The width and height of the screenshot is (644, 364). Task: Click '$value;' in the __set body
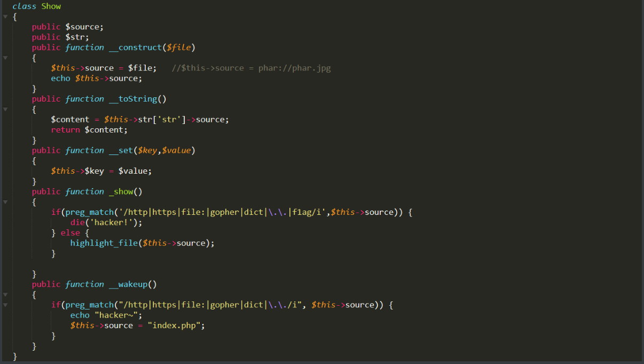pos(135,171)
